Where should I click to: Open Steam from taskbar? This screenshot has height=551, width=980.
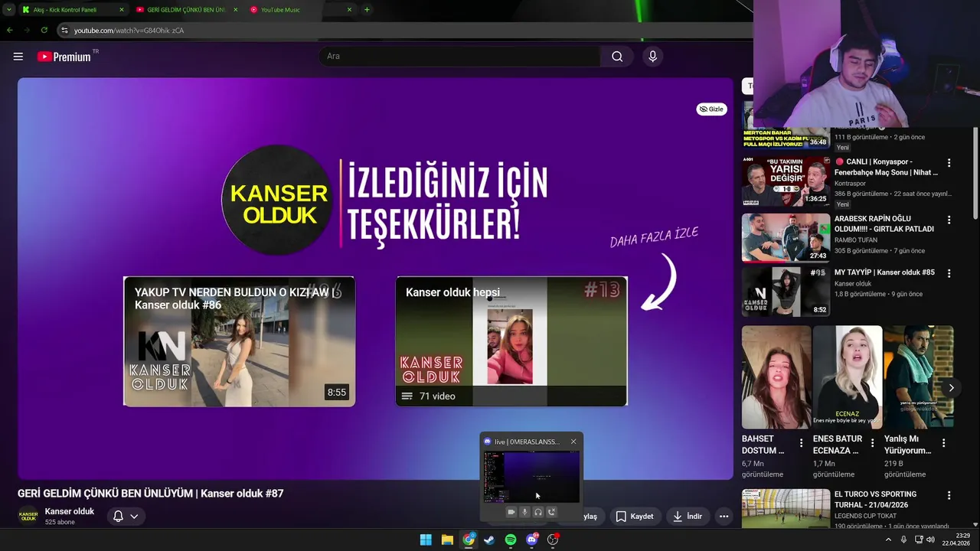[x=489, y=540]
